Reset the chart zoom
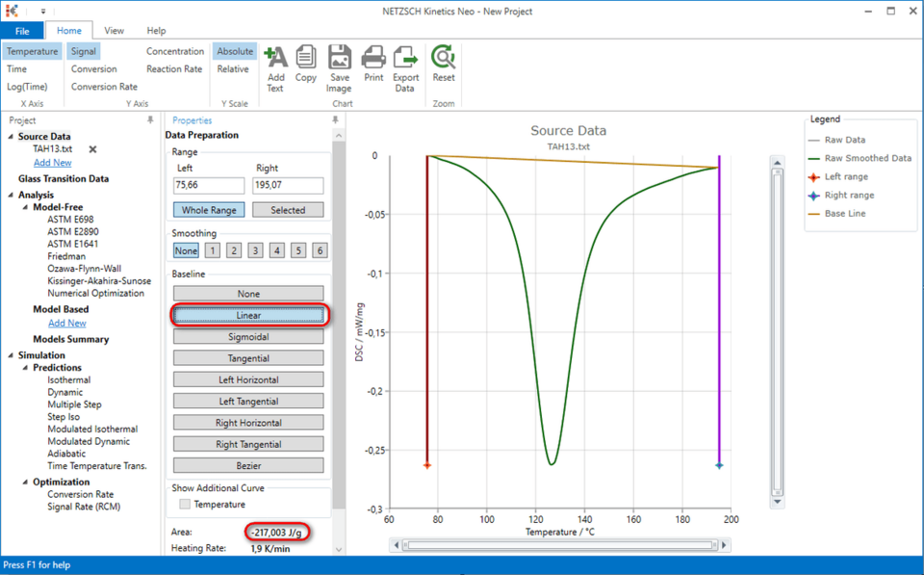This screenshot has width=924, height=575. coord(443,64)
